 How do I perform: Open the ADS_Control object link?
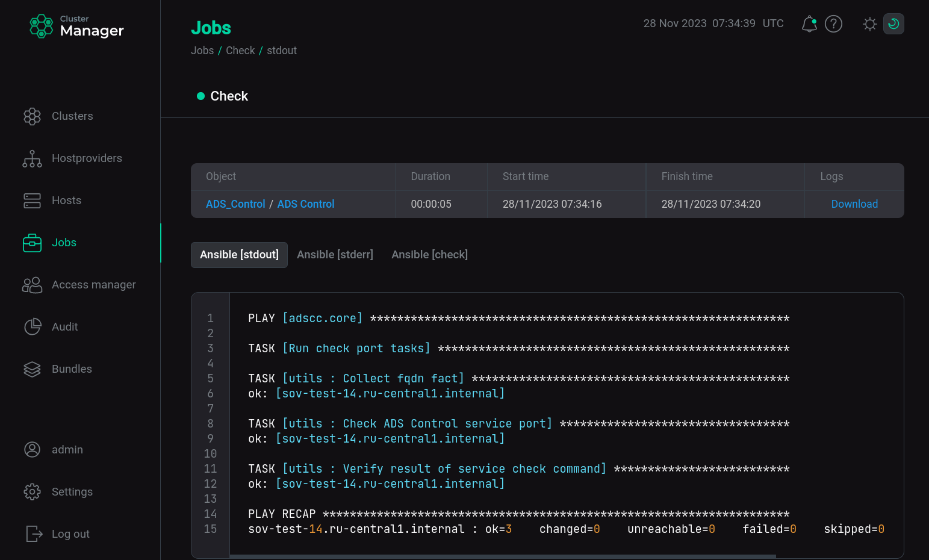[235, 204]
